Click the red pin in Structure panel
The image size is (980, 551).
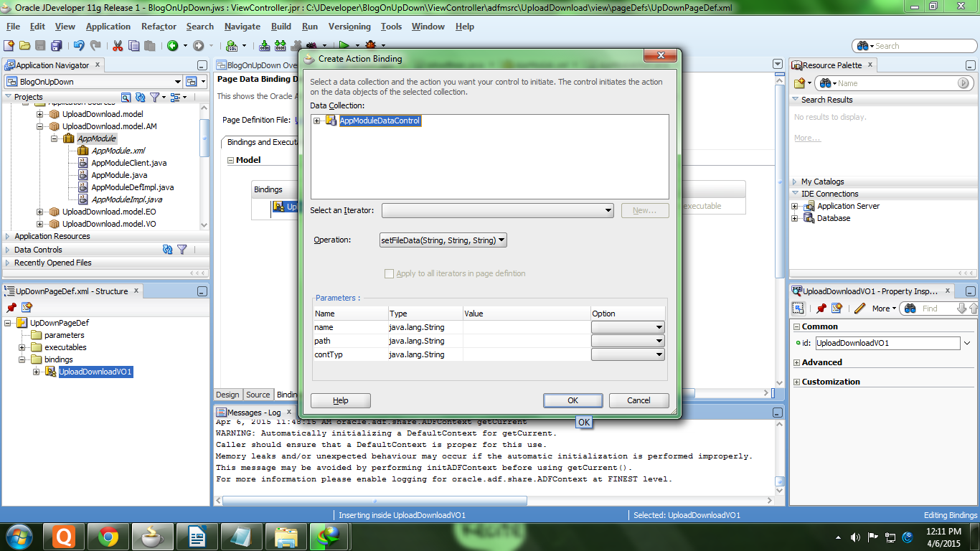point(11,307)
